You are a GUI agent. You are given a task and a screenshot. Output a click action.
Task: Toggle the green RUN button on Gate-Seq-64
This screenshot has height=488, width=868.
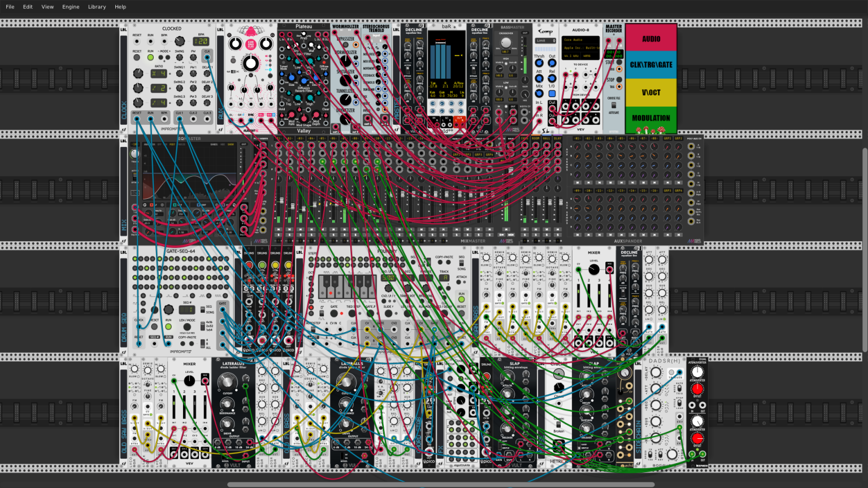coord(168,326)
